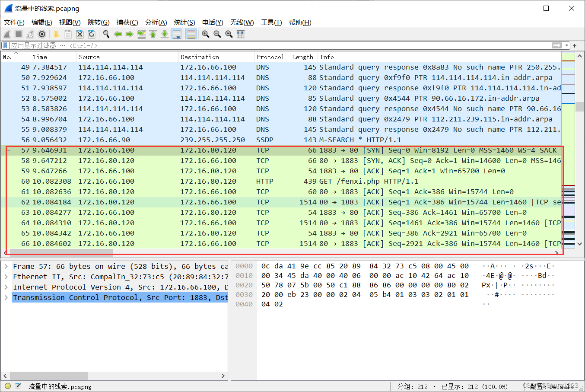Screen dimensions: 585x392
Task: Open the 分析(A) menu
Action: tap(156, 22)
